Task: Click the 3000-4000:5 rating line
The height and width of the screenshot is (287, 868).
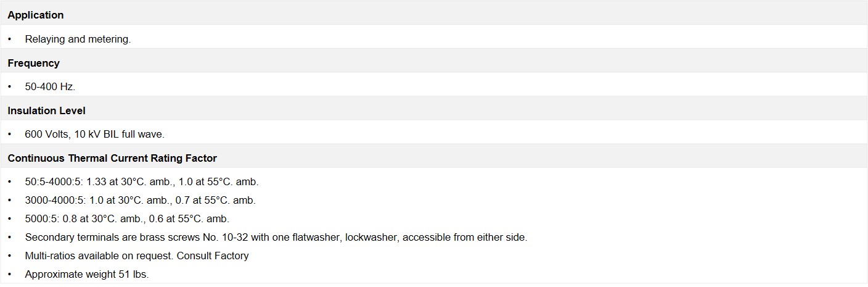Action: [x=140, y=200]
